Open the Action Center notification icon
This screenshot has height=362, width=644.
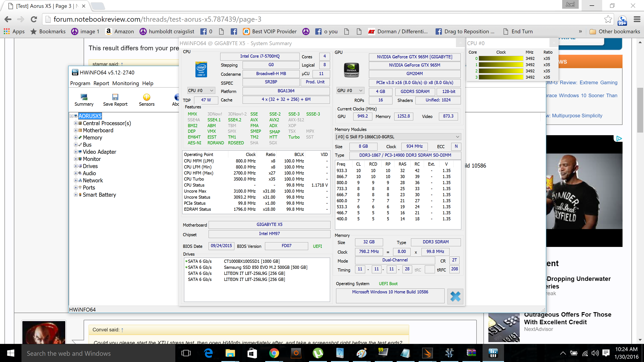tap(606, 353)
